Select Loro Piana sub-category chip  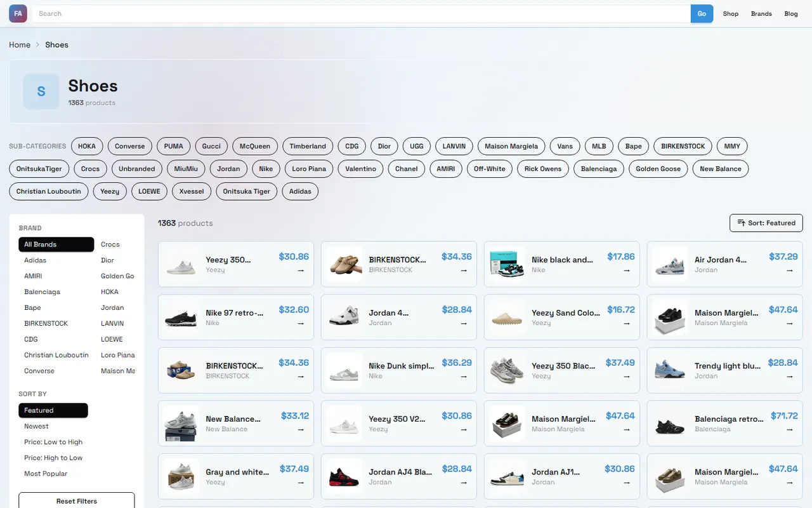pos(309,169)
